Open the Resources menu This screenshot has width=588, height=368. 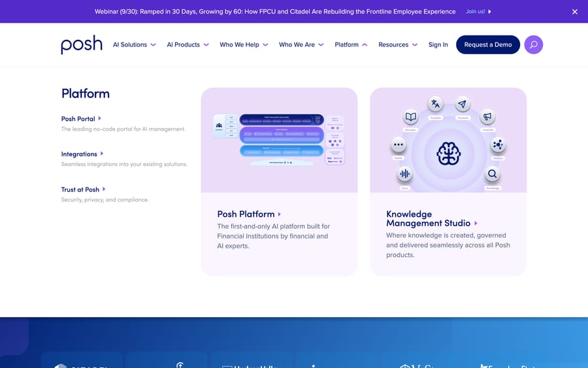point(393,44)
